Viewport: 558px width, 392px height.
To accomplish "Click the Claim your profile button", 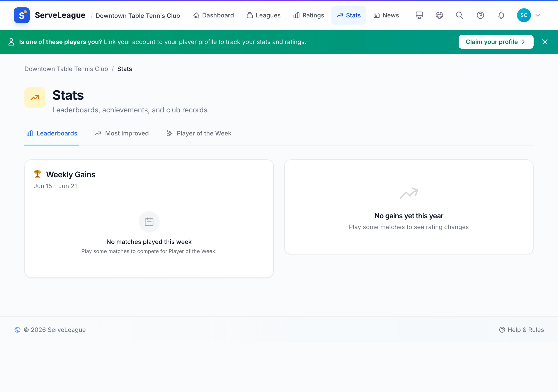I will (496, 42).
